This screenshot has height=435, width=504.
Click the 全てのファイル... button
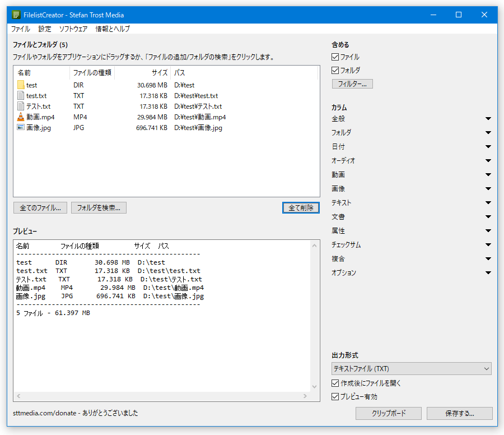point(40,208)
